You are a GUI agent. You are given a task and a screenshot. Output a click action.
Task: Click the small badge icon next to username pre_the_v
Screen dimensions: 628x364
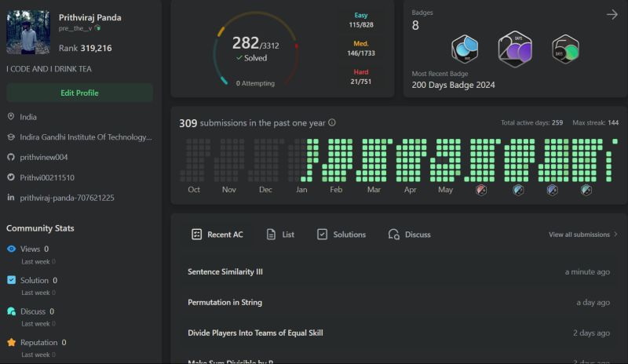click(97, 28)
